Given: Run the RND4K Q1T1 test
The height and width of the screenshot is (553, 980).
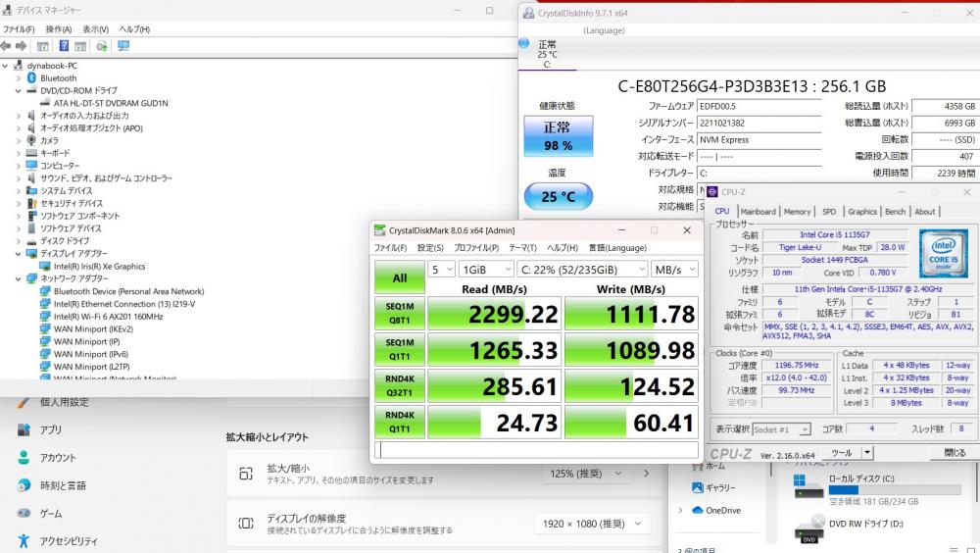Looking at the screenshot, I should [400, 423].
